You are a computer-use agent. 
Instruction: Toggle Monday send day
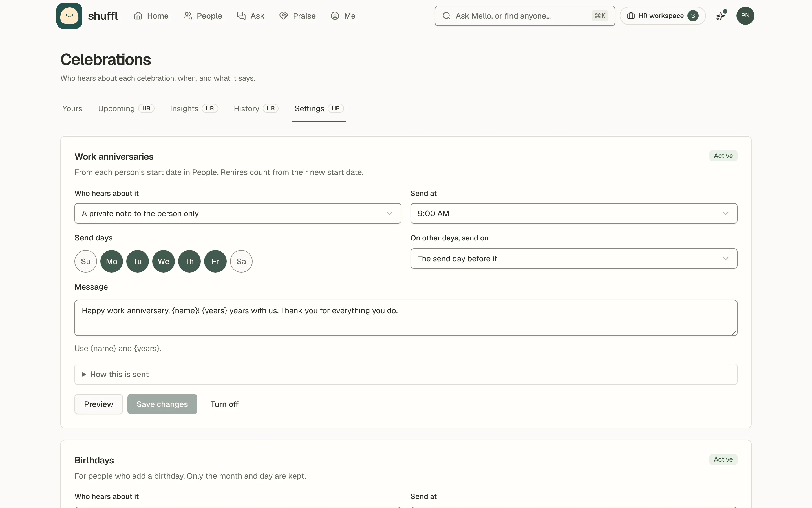click(112, 261)
